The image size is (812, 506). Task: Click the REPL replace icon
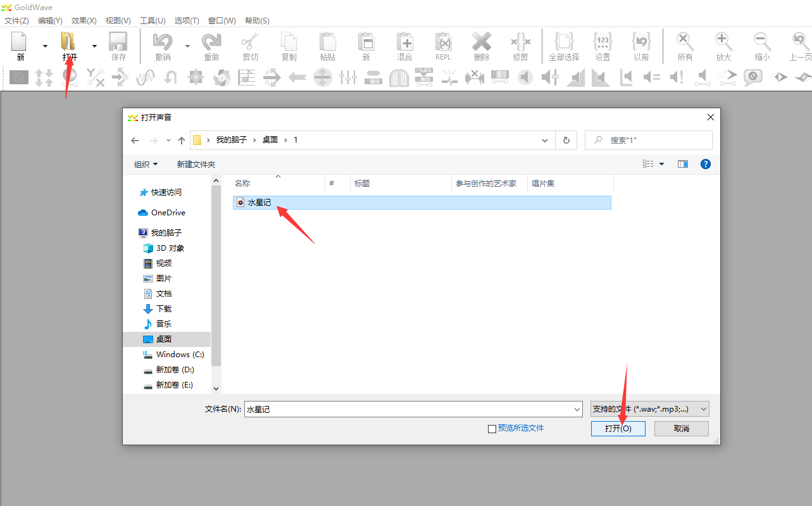click(443, 42)
